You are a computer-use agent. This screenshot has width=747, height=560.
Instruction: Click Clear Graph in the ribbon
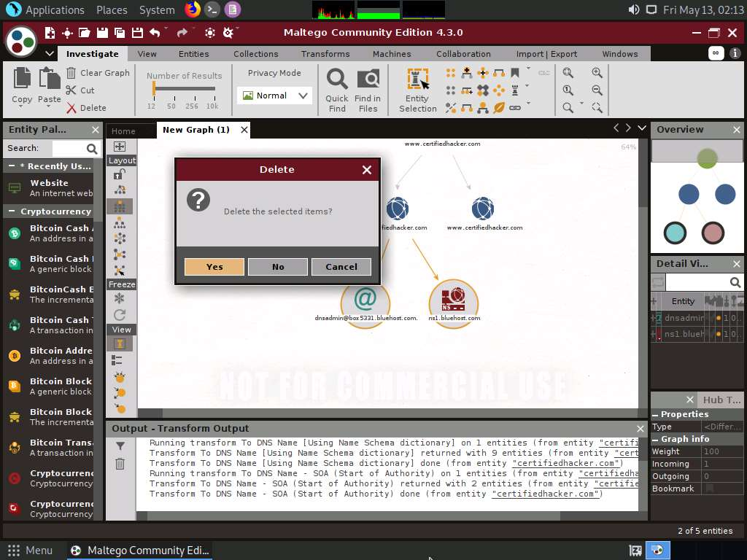[98, 73]
